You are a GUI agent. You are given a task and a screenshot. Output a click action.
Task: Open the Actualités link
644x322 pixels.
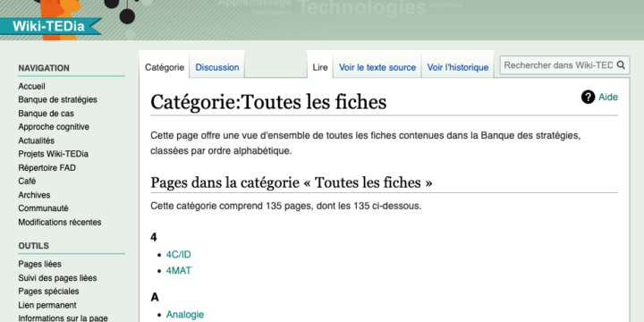(x=36, y=140)
